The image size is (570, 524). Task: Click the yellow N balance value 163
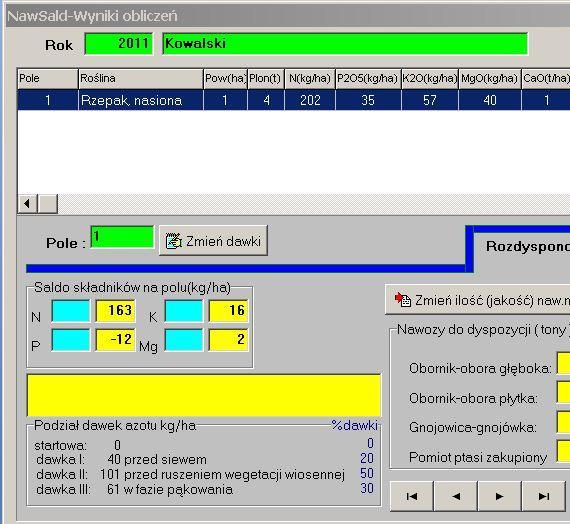click(x=116, y=311)
